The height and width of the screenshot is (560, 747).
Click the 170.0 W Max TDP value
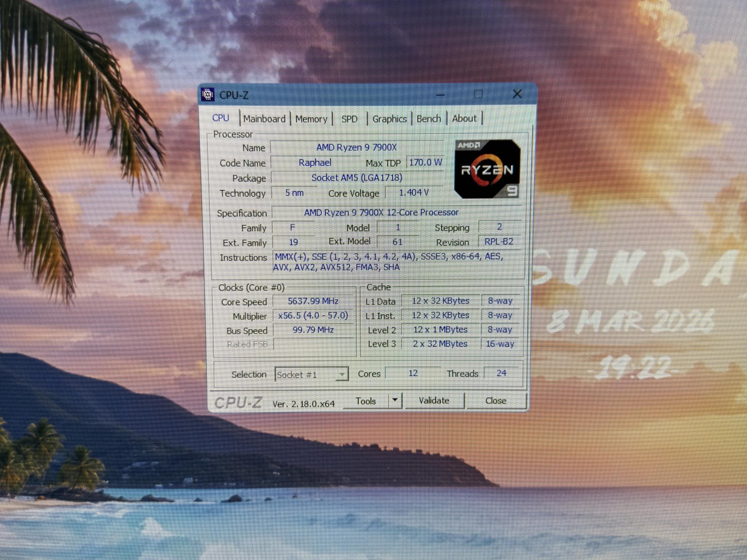click(425, 162)
